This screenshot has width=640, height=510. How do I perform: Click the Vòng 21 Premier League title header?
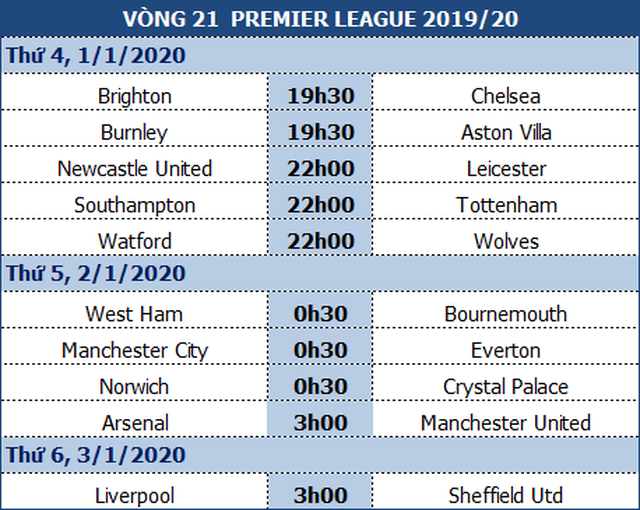pyautogui.click(x=320, y=18)
